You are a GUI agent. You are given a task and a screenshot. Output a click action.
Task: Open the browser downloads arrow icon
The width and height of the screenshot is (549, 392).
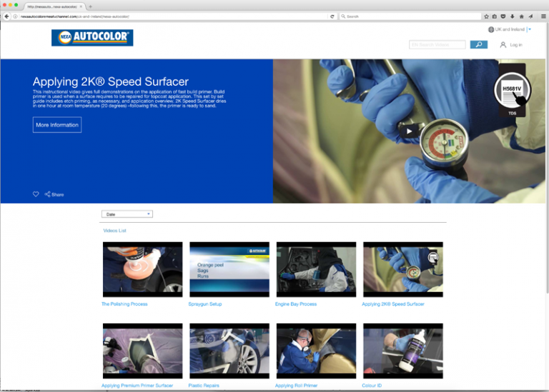click(513, 16)
